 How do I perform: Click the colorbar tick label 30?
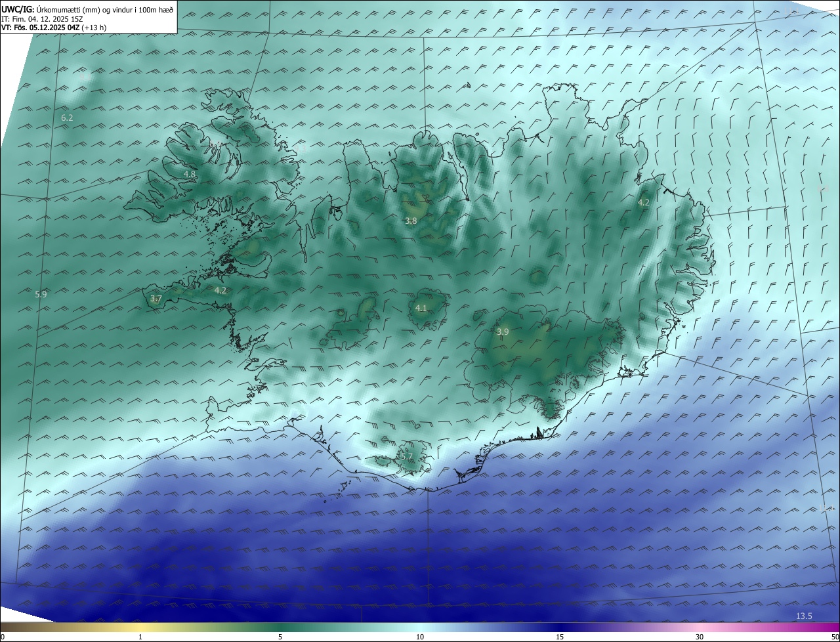pos(700,637)
